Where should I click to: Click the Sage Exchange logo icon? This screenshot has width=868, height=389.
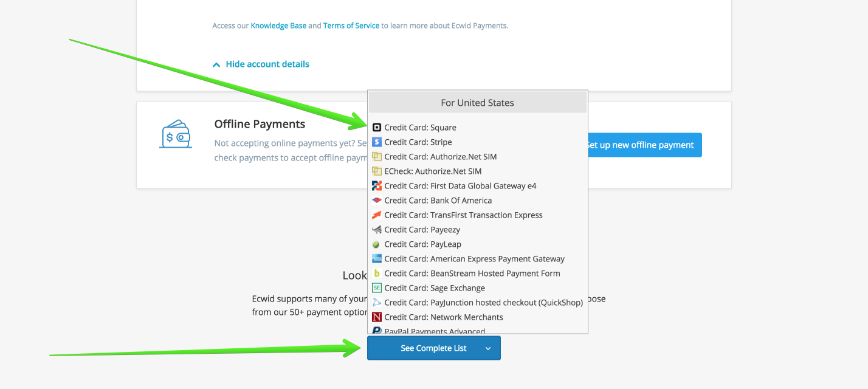pyautogui.click(x=377, y=288)
